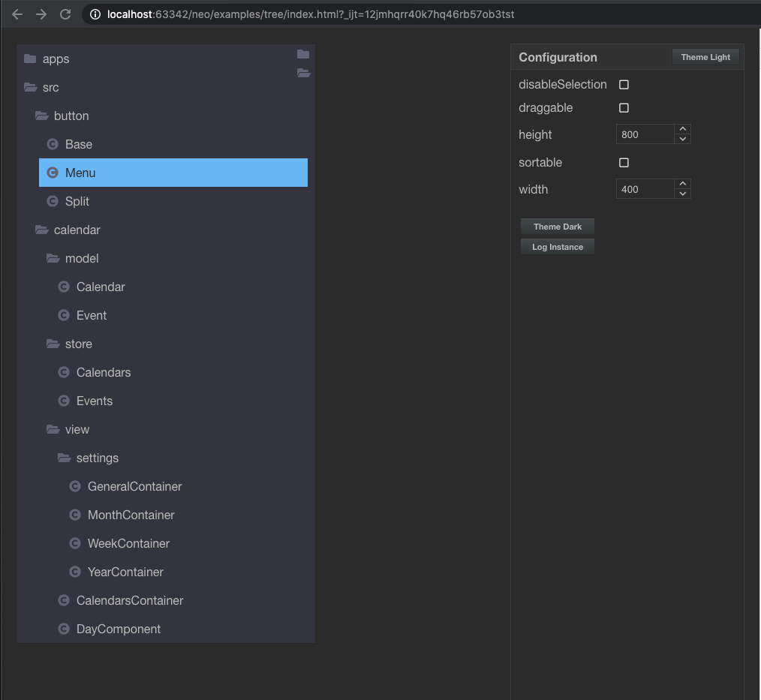Image resolution: width=761 pixels, height=700 pixels.
Task: Click the browser back arrow
Action: tap(17, 14)
